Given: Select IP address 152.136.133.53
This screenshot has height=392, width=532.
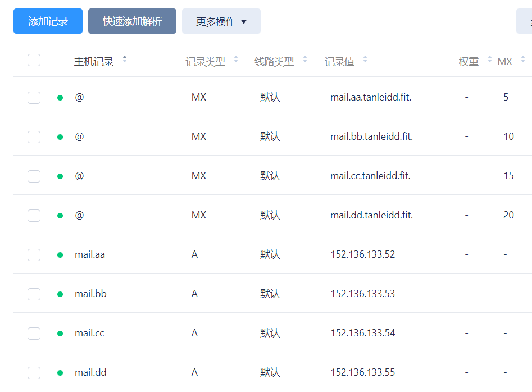Looking at the screenshot, I should click(x=363, y=294).
